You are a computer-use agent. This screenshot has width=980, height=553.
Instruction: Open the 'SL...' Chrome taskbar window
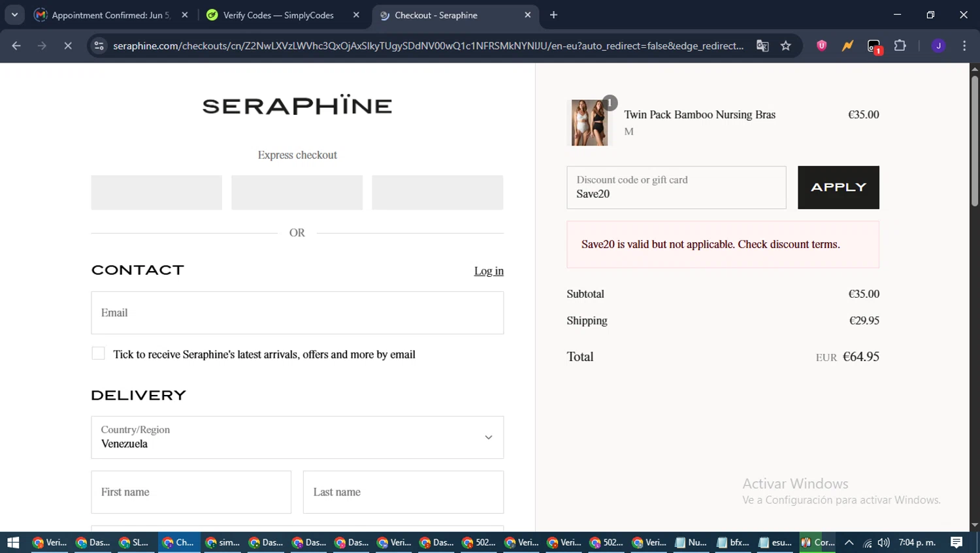pos(135,543)
